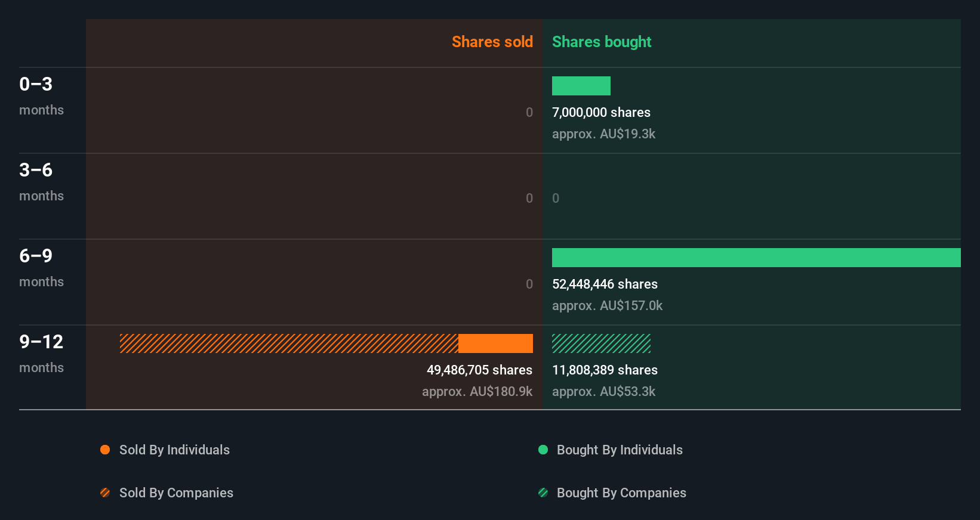The width and height of the screenshot is (980, 520).
Task: Click the striped Sold By Companies legend icon
Action: 105,493
